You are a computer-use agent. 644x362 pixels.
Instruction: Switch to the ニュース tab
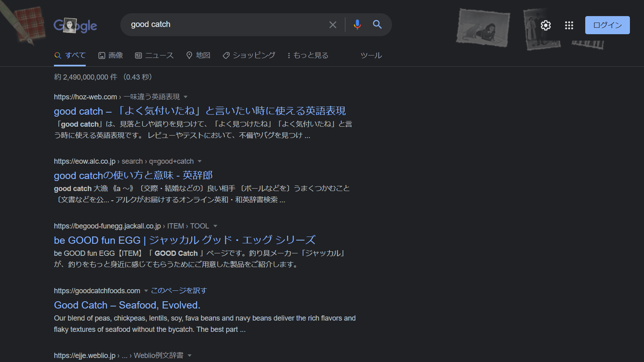(154, 56)
